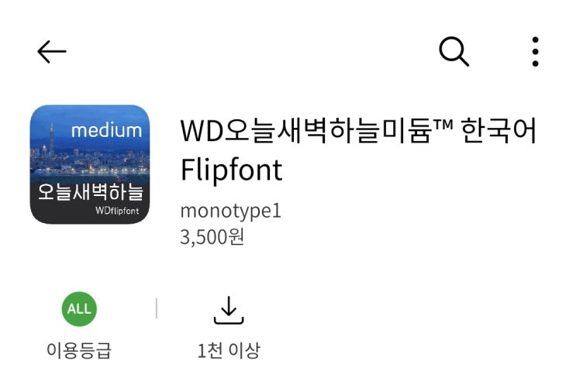
Task: Click the divider between rating and downloads
Action: point(157,308)
